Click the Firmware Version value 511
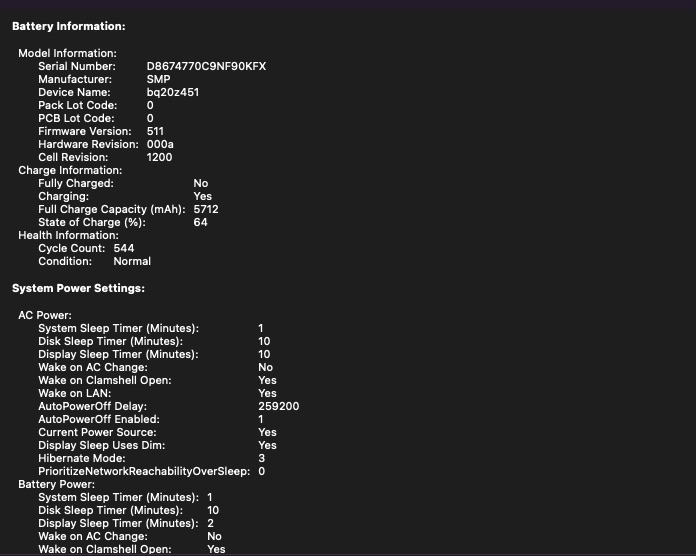 coord(155,131)
